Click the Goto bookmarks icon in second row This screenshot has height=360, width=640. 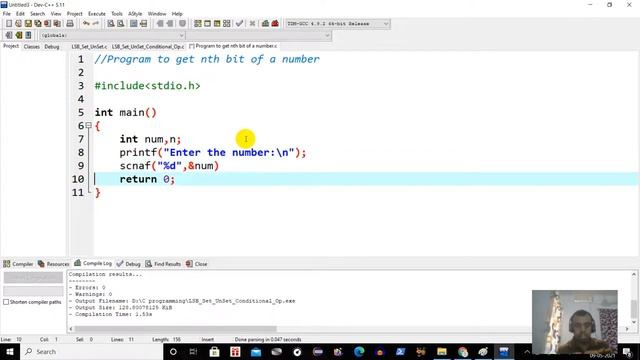coord(29,36)
